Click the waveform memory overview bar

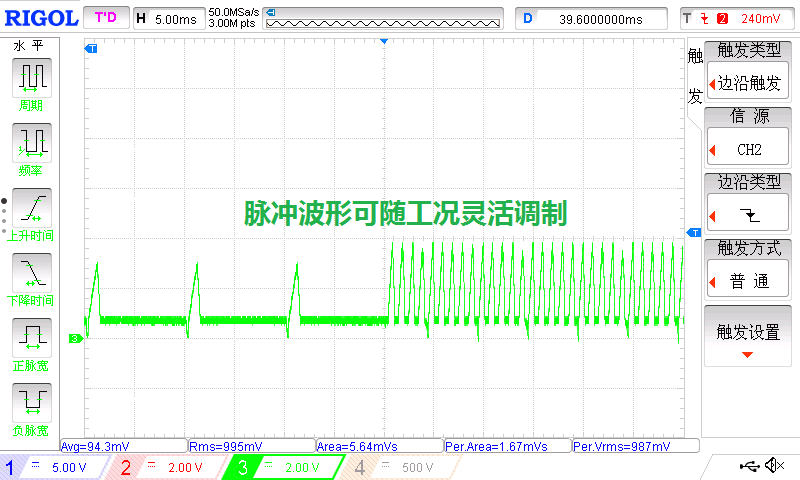385,19
